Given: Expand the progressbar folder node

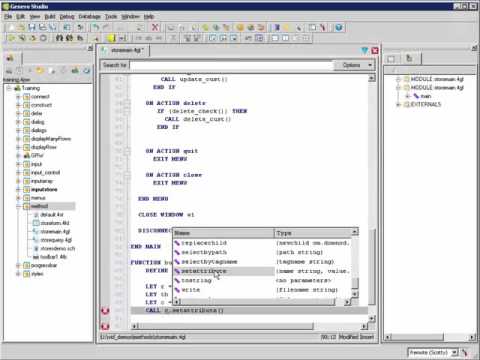Looking at the screenshot, I should pyautogui.click(x=18, y=265).
